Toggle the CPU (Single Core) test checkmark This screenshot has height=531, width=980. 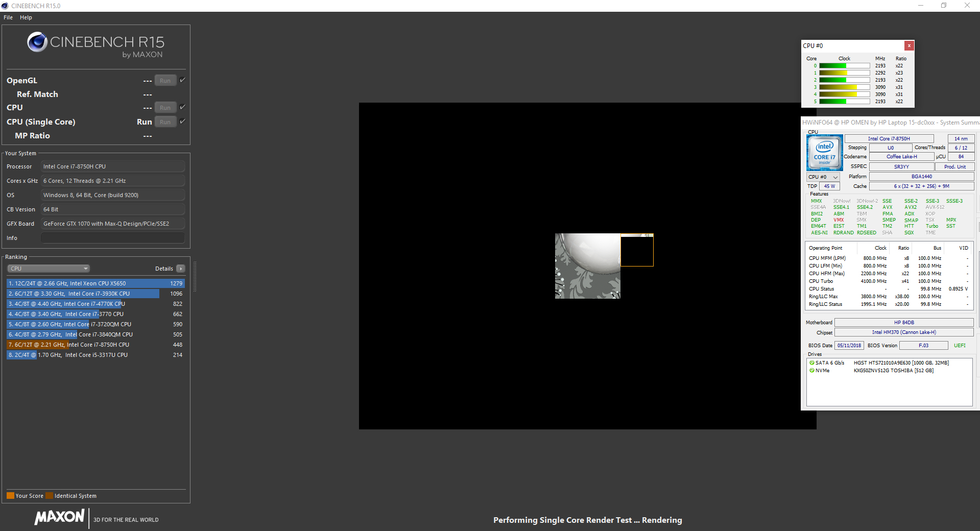coord(182,122)
